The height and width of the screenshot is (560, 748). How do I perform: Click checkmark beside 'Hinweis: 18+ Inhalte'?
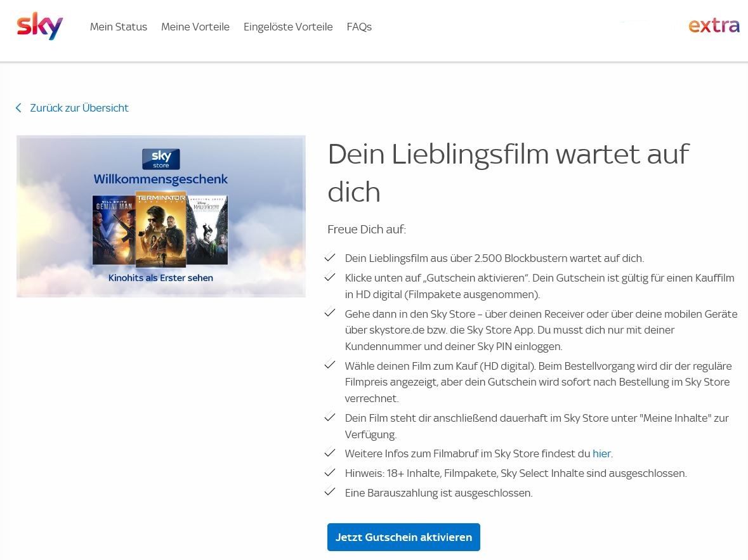point(330,472)
